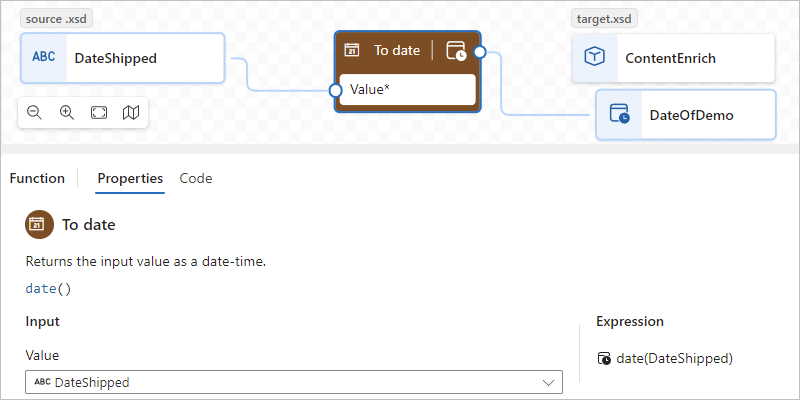Click the Value* field in To date node
The height and width of the screenshot is (400, 800).
click(407, 90)
